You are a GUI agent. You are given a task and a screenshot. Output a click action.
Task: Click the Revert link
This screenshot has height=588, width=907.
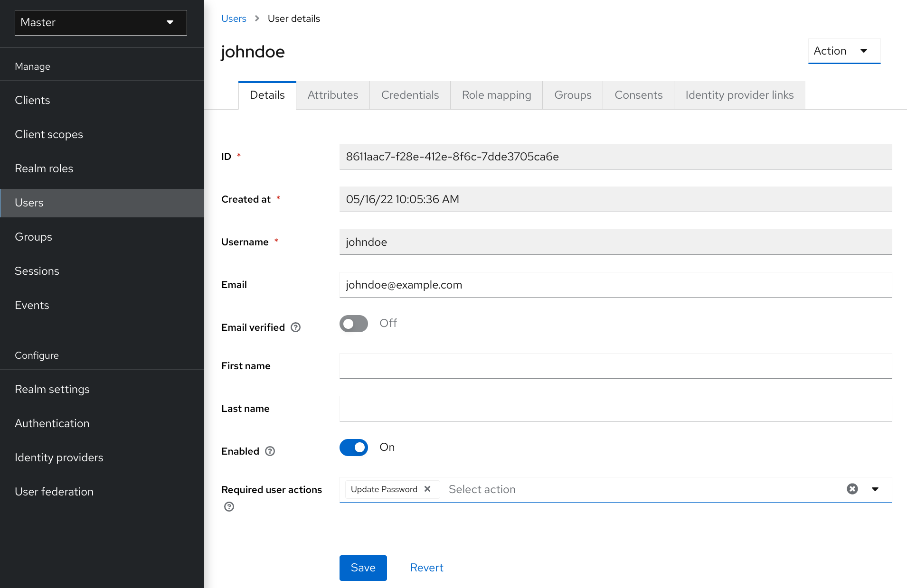(426, 568)
